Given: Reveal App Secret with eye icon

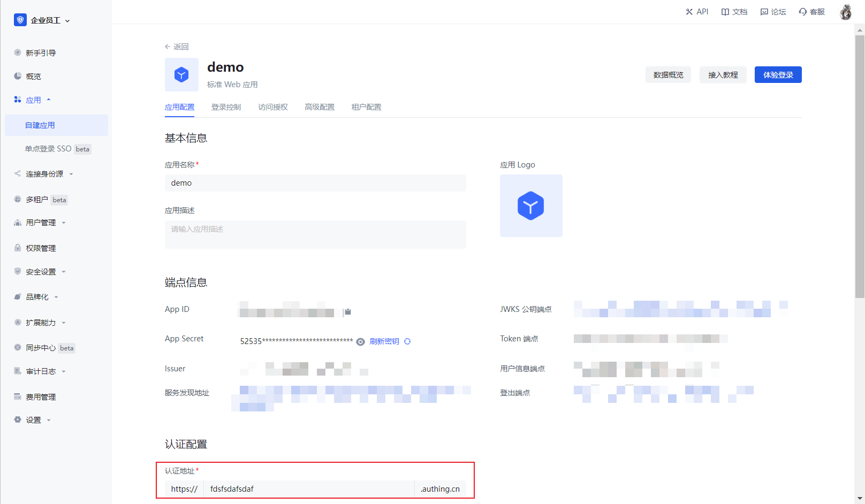Looking at the screenshot, I should pos(361,342).
